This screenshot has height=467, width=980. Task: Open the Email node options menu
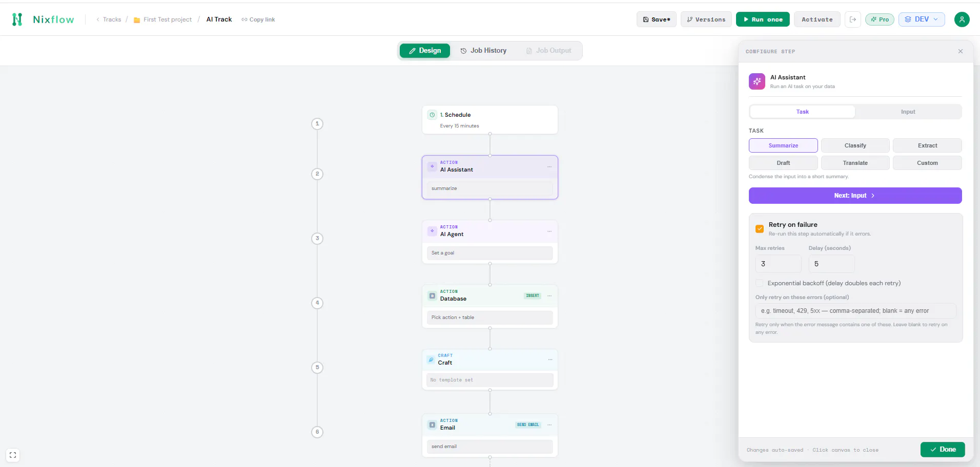pos(549,424)
